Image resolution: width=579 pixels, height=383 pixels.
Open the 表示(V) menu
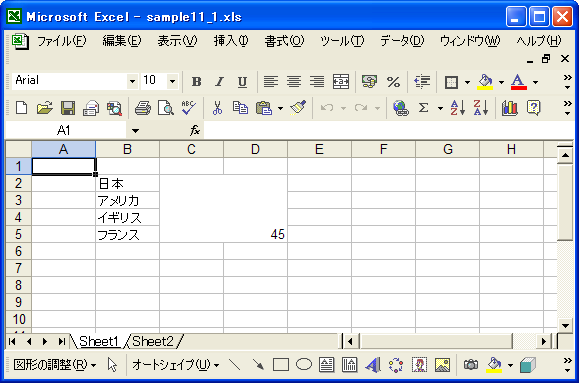177,41
